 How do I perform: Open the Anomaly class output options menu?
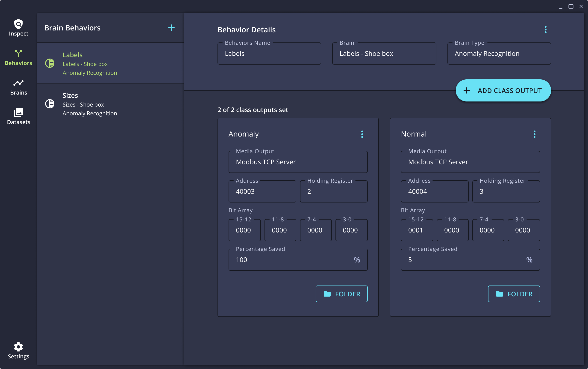click(362, 134)
